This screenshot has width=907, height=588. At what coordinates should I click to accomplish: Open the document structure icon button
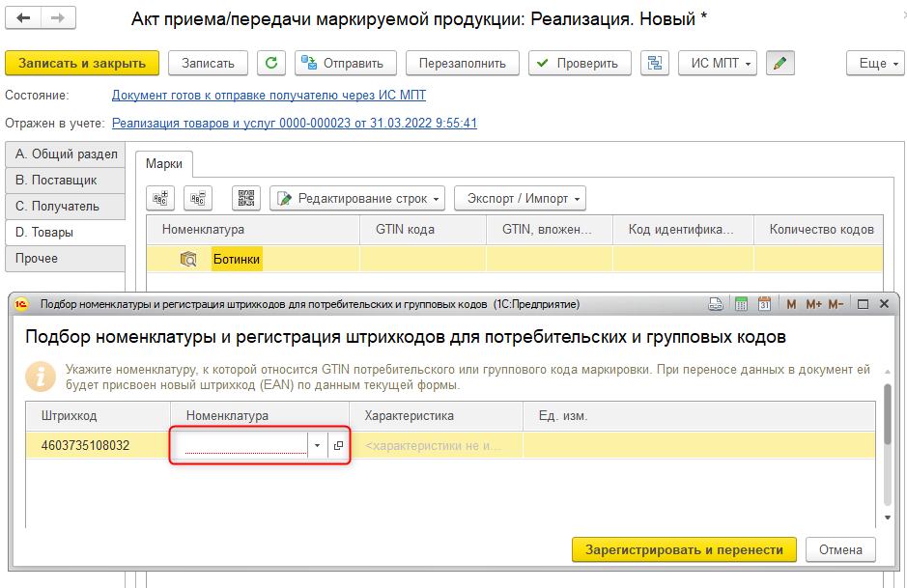point(655,63)
